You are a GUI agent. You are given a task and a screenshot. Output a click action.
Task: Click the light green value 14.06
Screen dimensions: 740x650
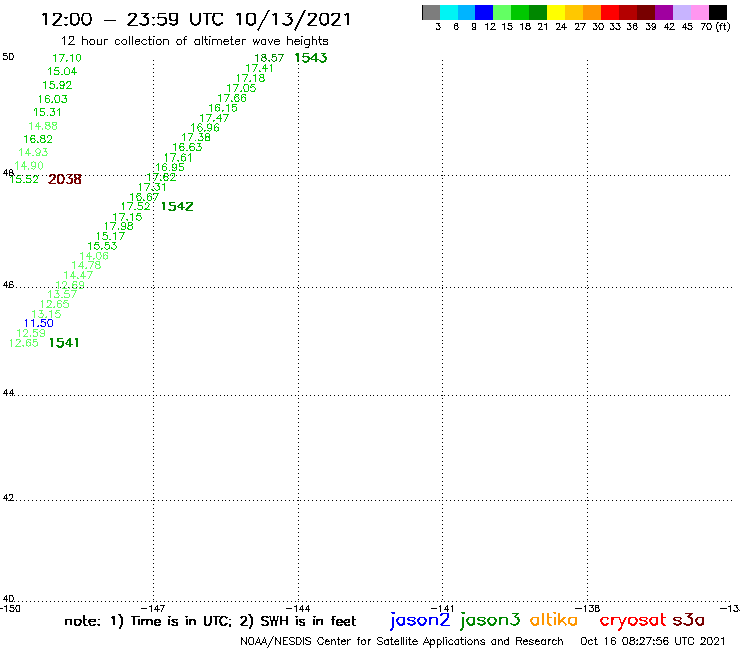94,256
